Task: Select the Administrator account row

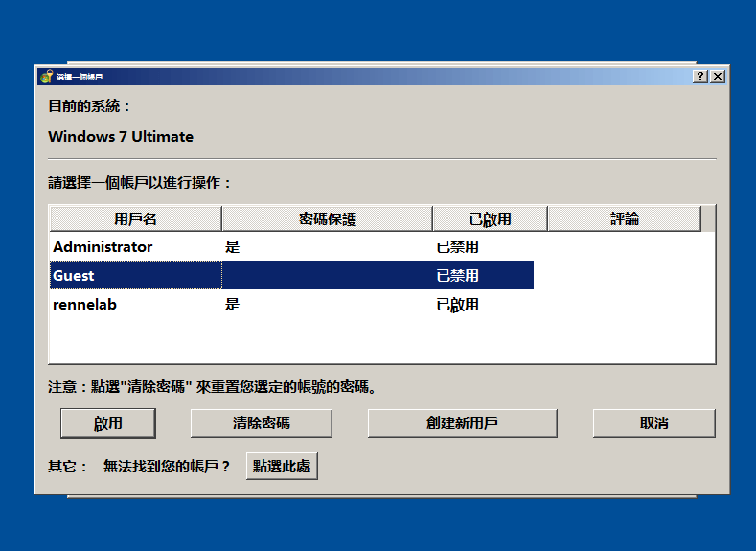Action: (291, 247)
